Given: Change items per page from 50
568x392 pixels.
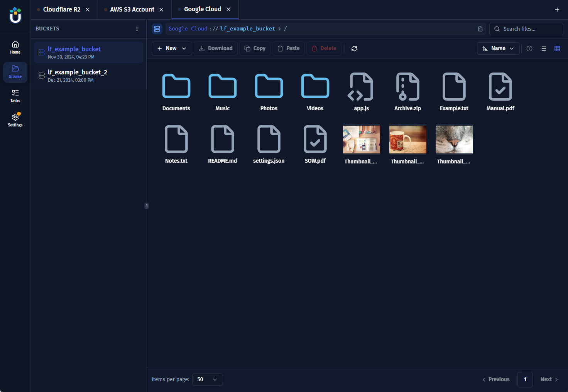Looking at the screenshot, I should tap(207, 379).
